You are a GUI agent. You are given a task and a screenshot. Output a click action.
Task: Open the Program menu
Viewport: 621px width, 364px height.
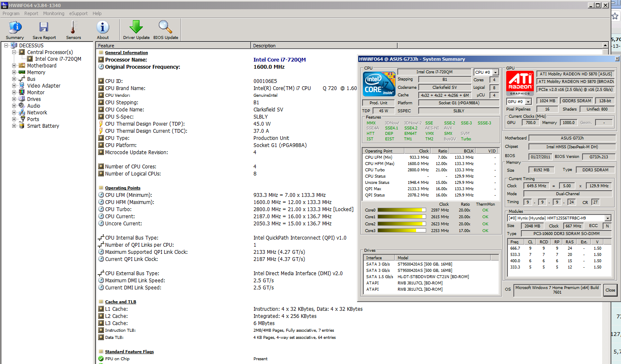coord(11,13)
